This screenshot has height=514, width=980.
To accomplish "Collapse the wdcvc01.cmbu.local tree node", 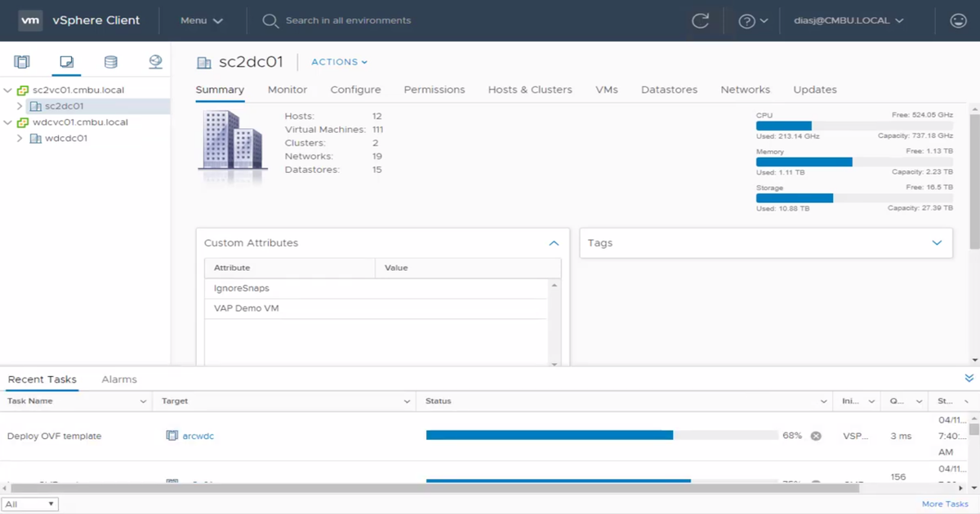I will [x=6, y=122].
